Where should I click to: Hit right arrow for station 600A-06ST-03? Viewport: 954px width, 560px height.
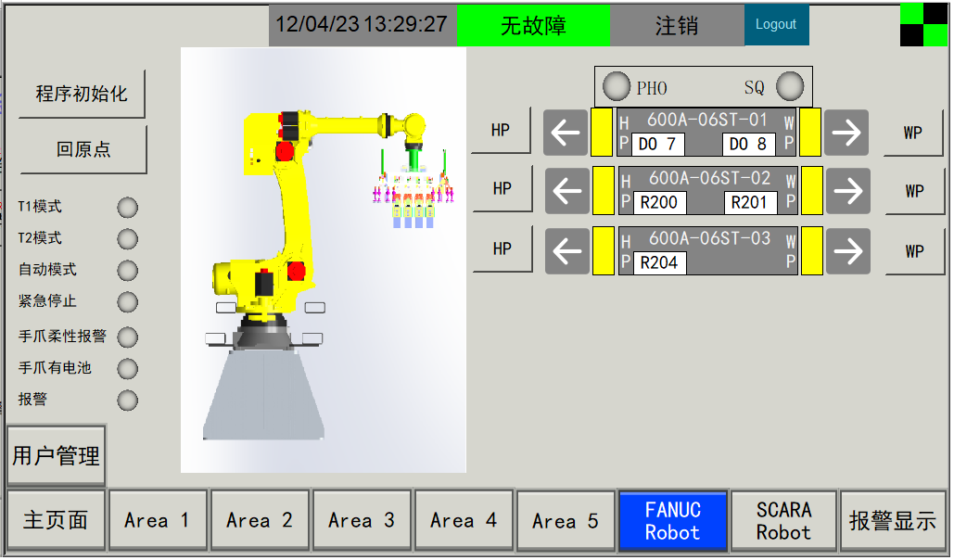click(846, 251)
